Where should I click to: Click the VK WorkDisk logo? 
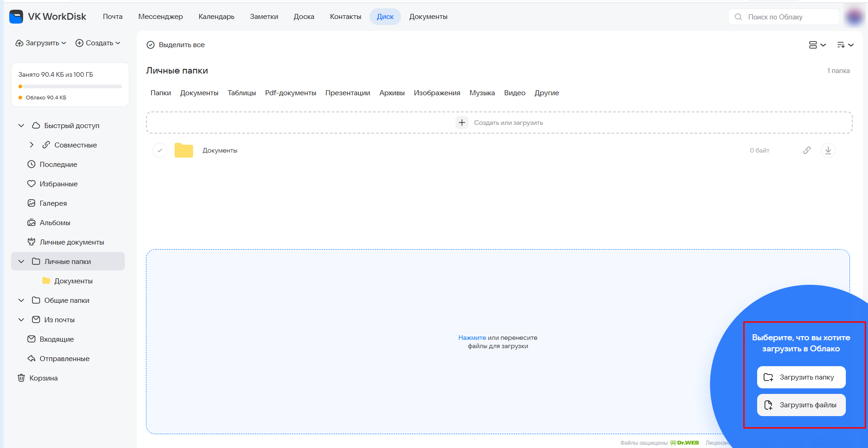click(48, 17)
